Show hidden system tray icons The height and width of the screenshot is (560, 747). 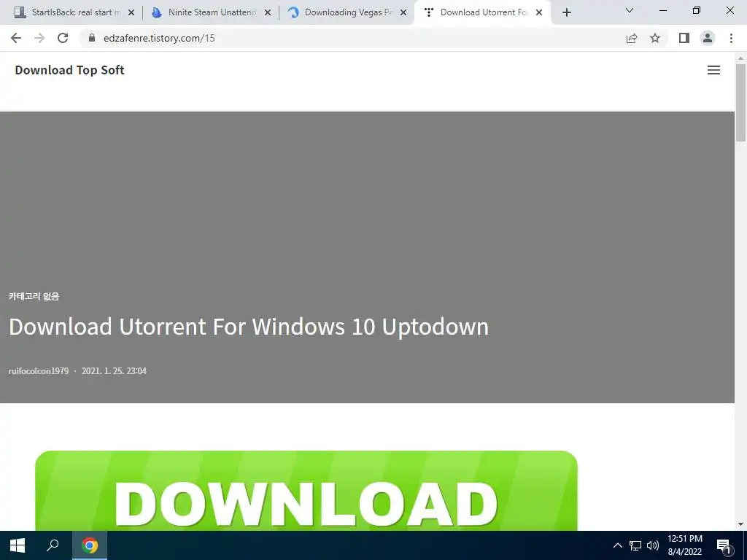tap(617, 545)
